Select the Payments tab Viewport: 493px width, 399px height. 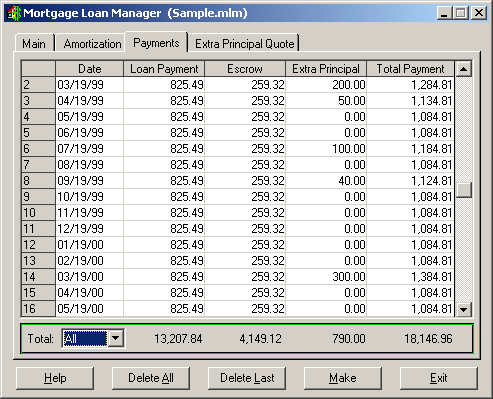[156, 42]
